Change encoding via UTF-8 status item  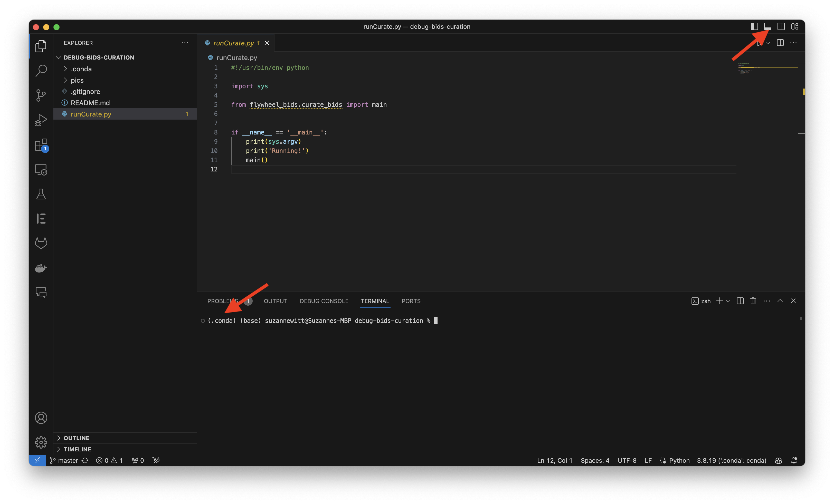(x=627, y=460)
